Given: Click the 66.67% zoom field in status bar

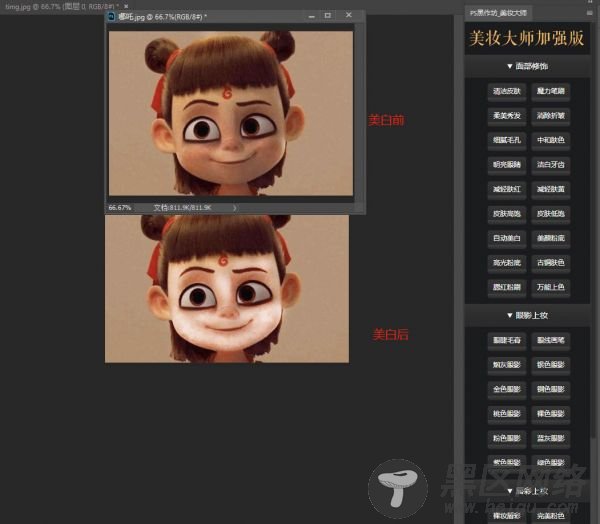Looking at the screenshot, I should [120, 208].
